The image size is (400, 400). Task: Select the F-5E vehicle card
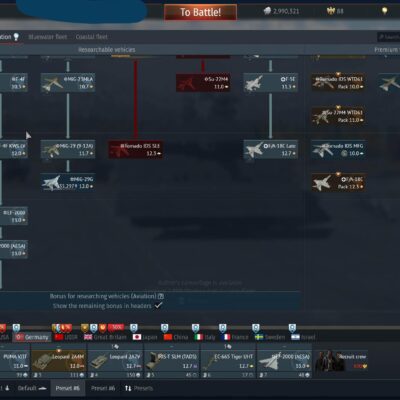pos(270,83)
